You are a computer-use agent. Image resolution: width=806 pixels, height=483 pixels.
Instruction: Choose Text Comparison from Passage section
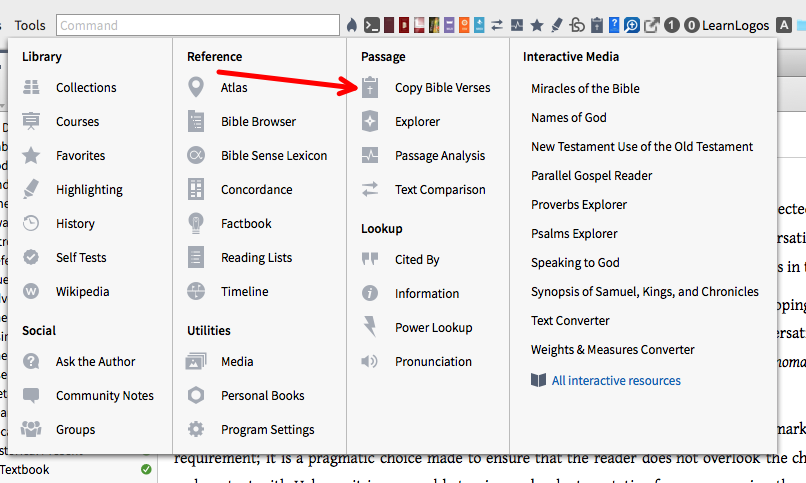440,190
